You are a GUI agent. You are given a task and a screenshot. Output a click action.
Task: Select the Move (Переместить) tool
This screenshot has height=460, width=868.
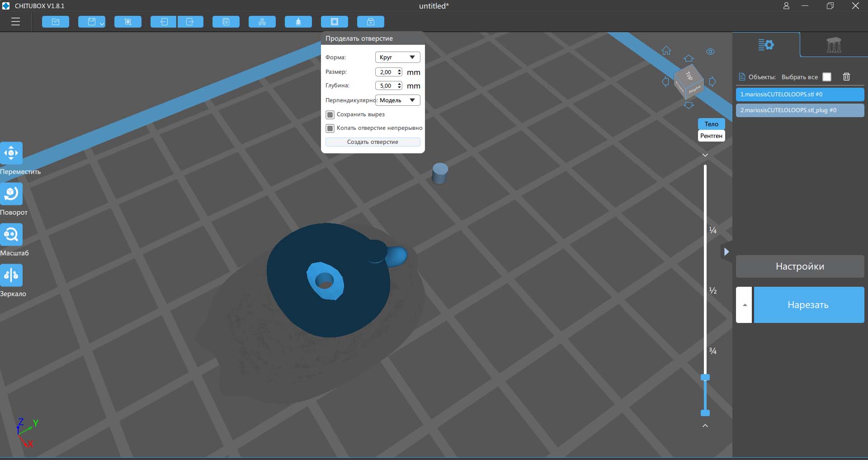click(11, 153)
